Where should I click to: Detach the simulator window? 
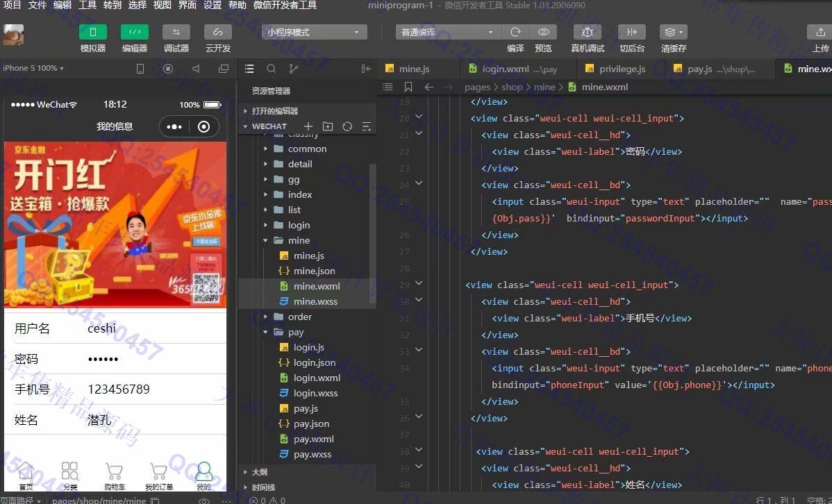pyautogui.click(x=224, y=69)
